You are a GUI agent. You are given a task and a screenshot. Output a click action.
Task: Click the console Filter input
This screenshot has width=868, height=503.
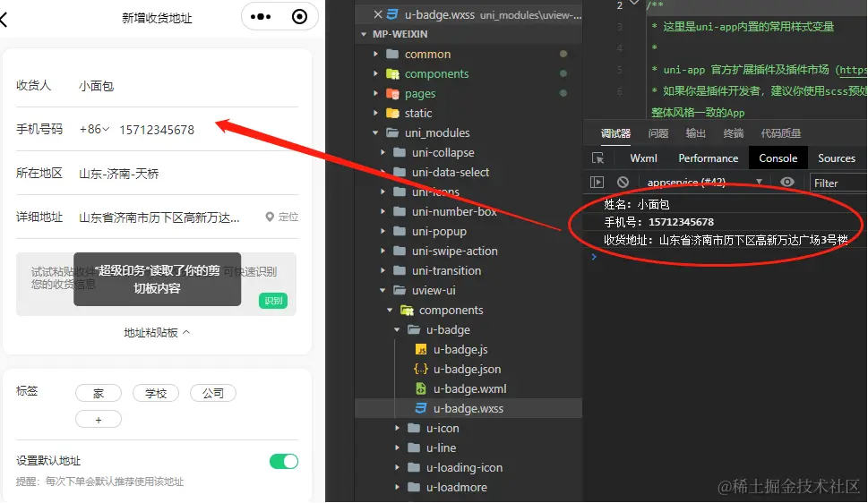click(838, 183)
